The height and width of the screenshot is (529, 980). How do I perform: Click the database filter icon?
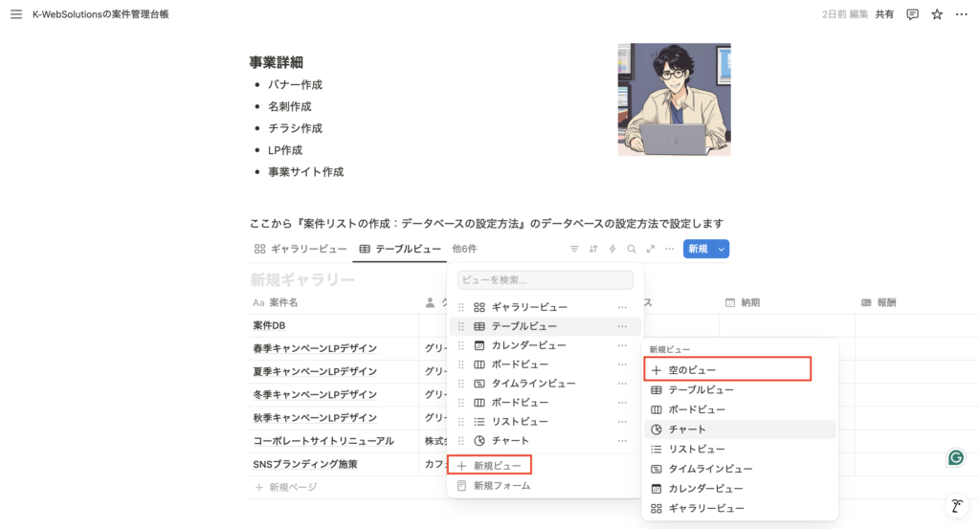(574, 249)
